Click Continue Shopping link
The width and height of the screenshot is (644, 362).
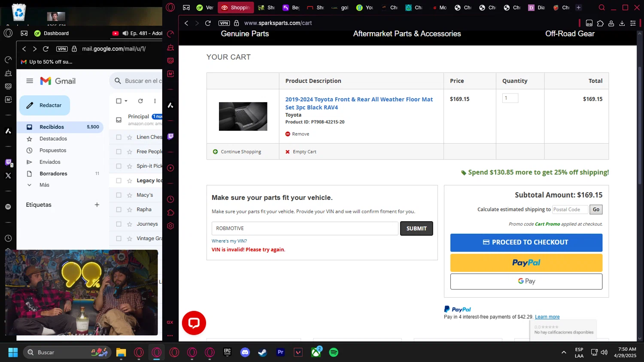[x=237, y=151]
